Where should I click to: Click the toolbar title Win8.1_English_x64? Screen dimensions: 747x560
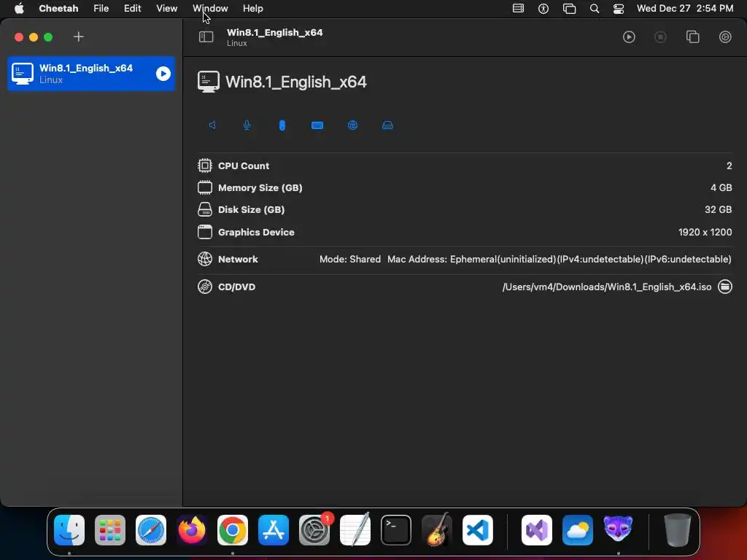click(x=275, y=32)
